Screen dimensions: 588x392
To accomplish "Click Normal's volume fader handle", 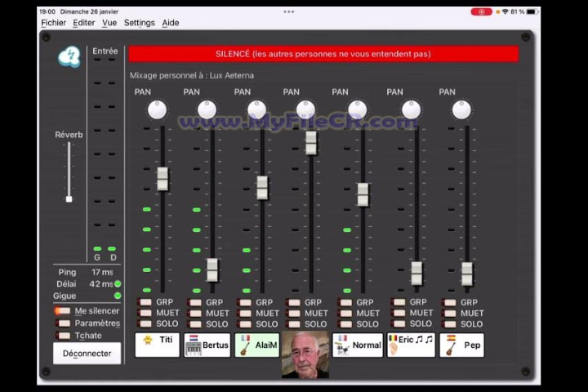I will (363, 194).
